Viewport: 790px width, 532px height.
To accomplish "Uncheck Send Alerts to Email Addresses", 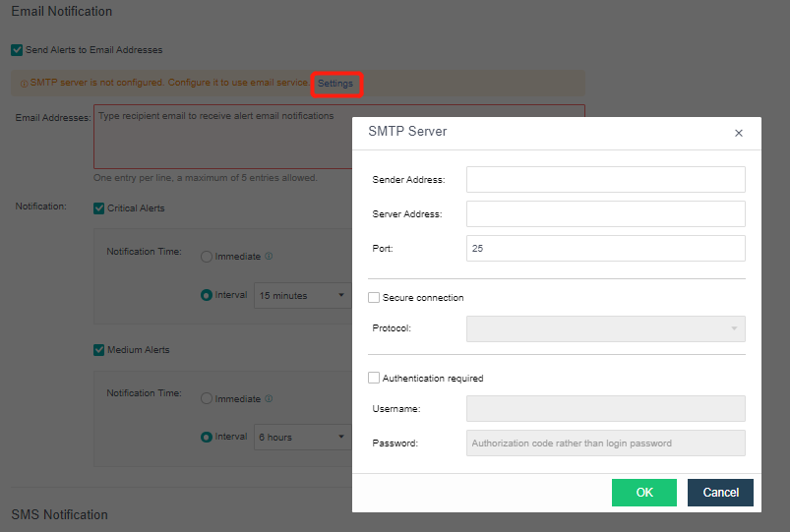I will pos(16,49).
